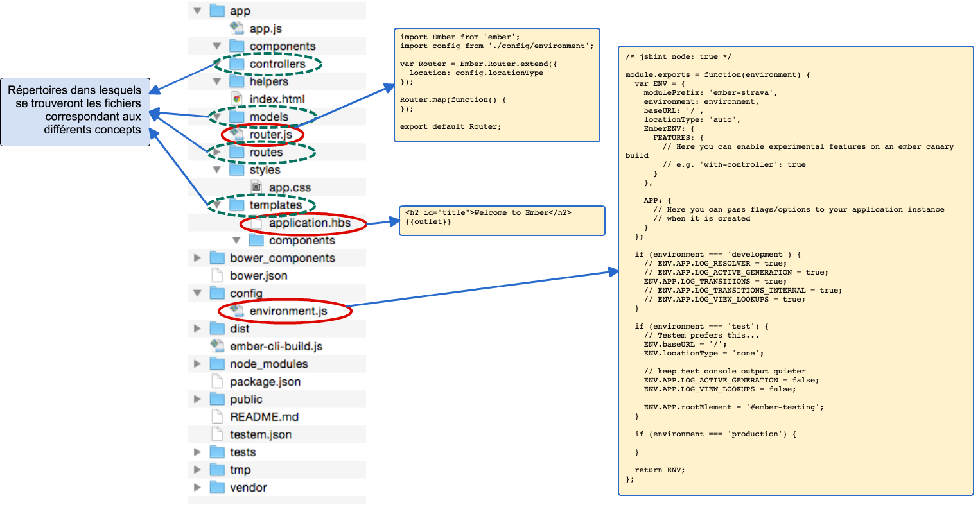The width and height of the screenshot is (980, 505).
Task: Select the application.hbs template file
Action: (x=310, y=223)
